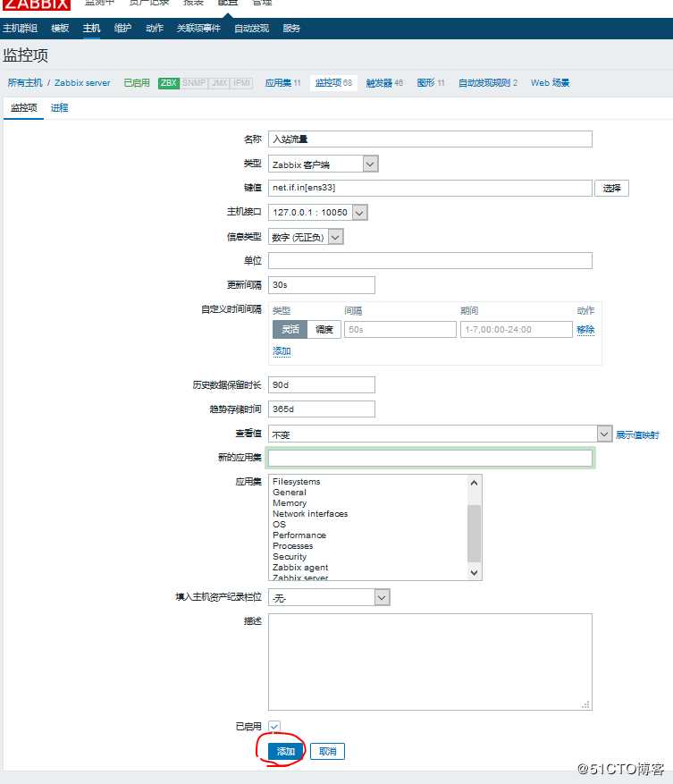Open Web 场景 link

[550, 83]
